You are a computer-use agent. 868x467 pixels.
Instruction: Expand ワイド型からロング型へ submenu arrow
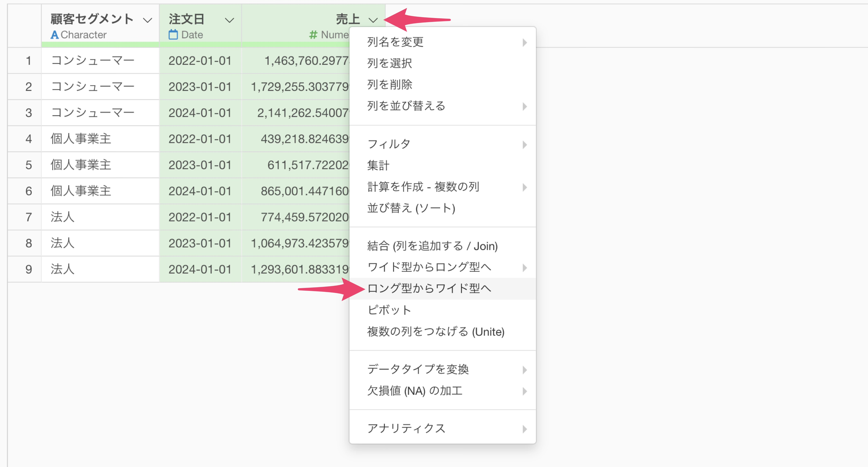coord(524,268)
